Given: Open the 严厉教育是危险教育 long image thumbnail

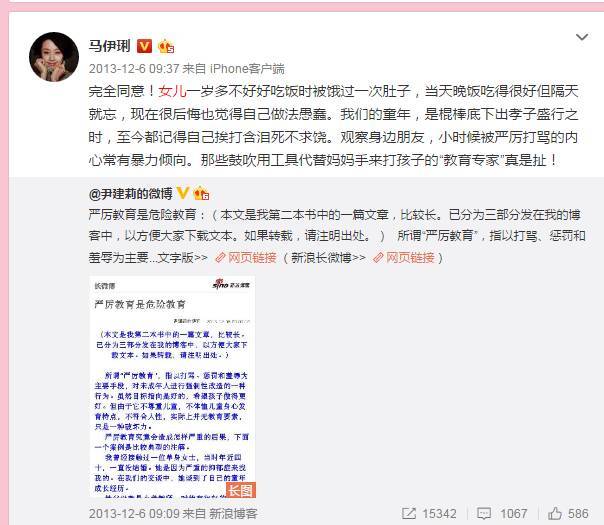Looking at the screenshot, I should 173,387.
